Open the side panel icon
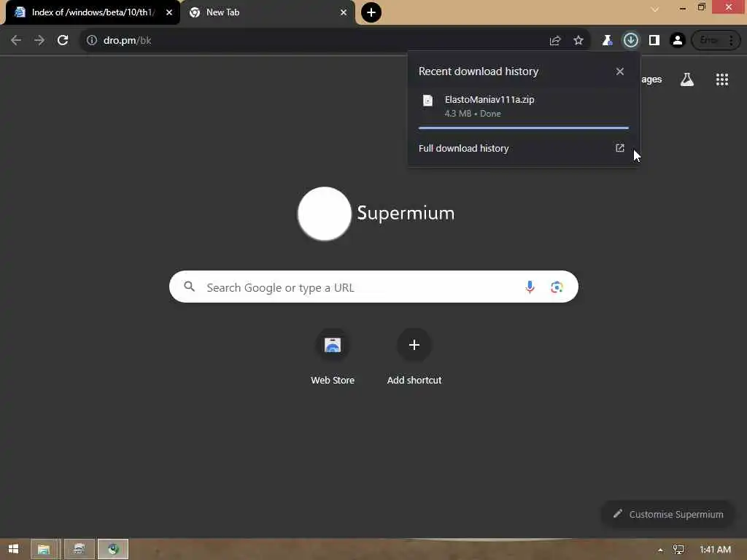This screenshot has width=747, height=560. 654,41
